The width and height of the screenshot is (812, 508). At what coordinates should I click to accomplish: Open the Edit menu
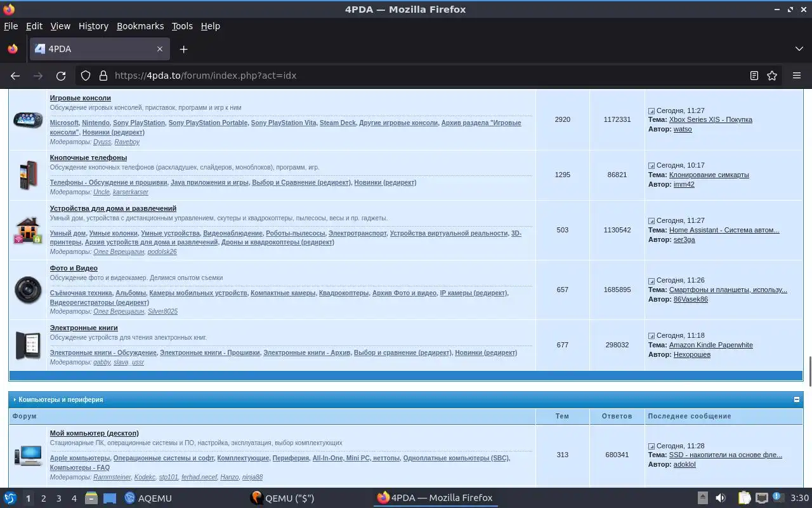point(34,26)
